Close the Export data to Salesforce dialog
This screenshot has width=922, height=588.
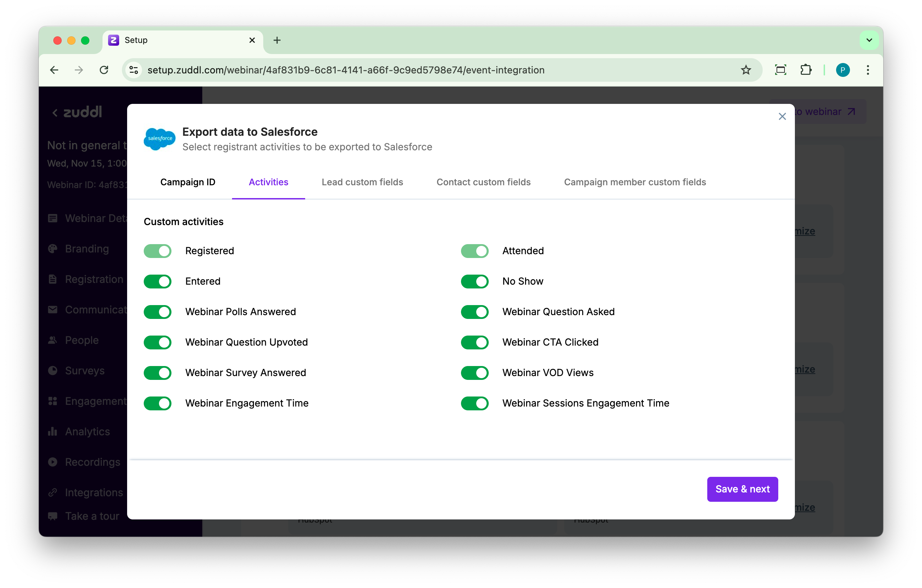[782, 116]
